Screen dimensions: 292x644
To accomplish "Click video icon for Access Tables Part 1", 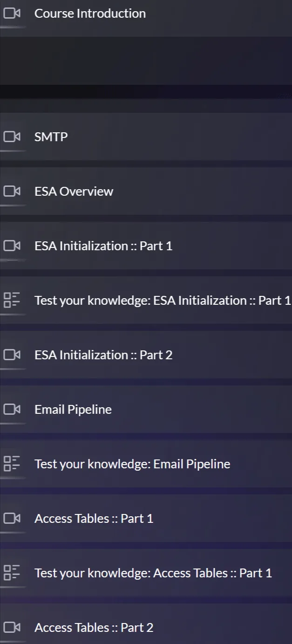I will (12, 518).
